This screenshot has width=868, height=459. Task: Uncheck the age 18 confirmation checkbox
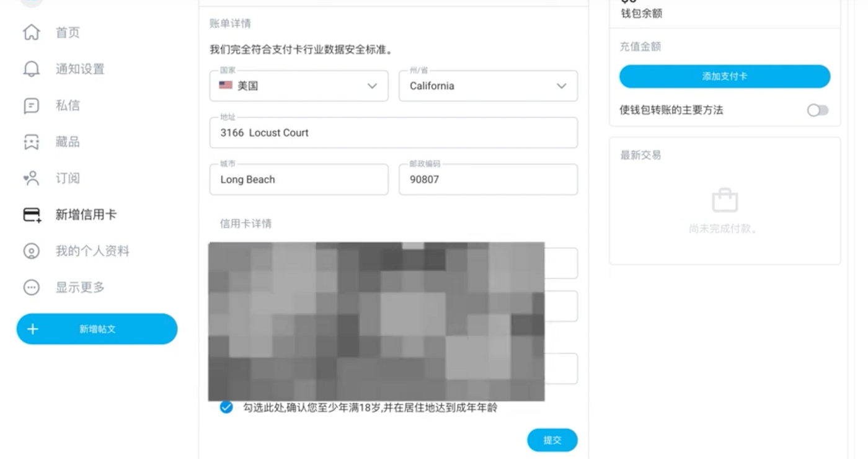(x=226, y=408)
